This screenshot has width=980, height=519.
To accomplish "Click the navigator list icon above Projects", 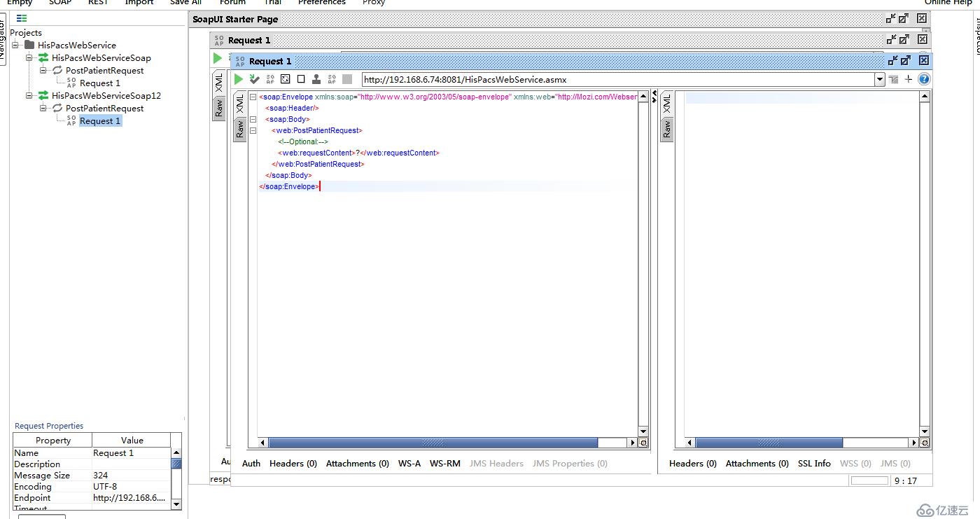I will click(x=22, y=19).
